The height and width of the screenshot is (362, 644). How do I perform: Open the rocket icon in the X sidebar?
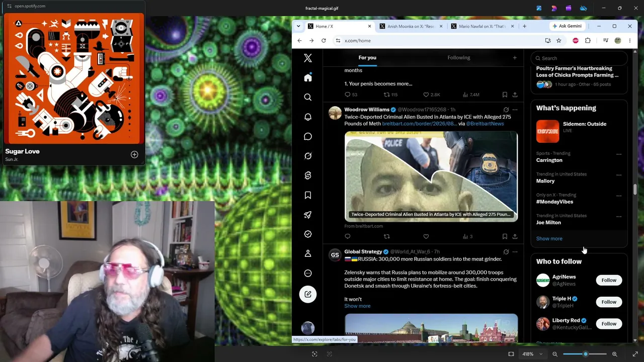pos(308,215)
